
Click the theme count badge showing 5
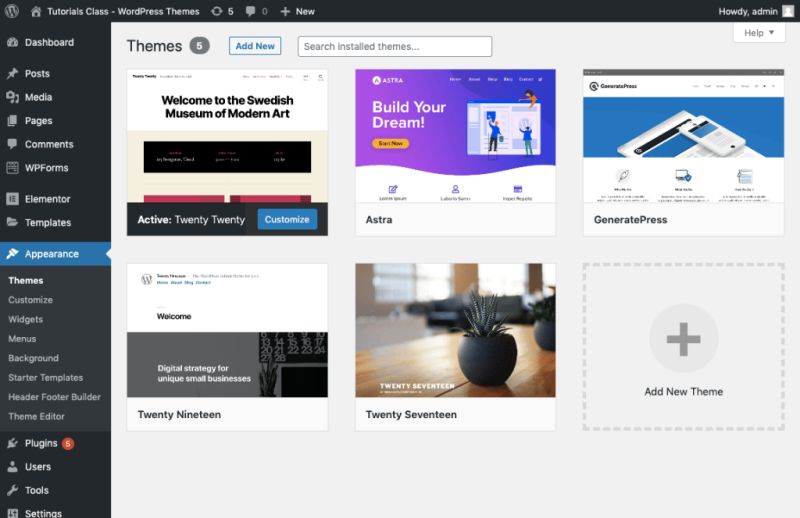[199, 46]
